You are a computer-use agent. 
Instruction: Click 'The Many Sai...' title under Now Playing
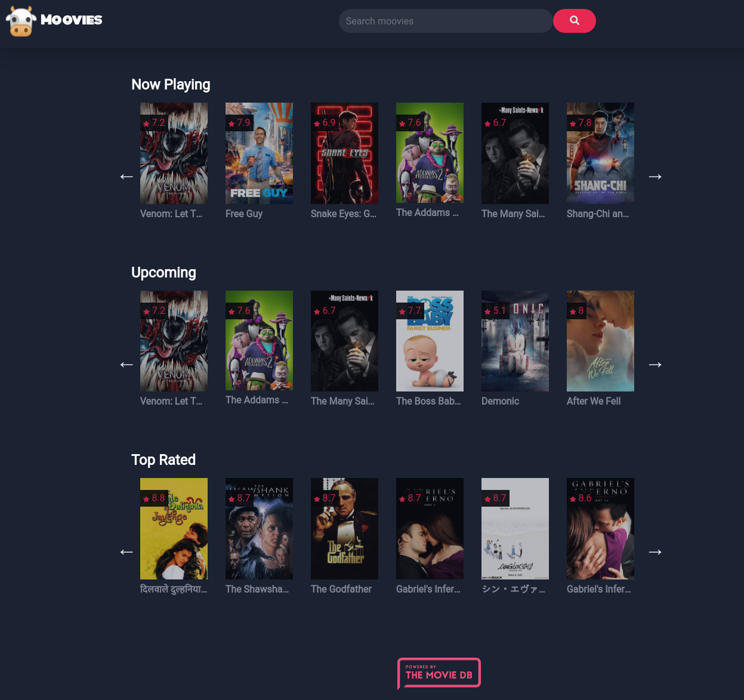coord(513,214)
